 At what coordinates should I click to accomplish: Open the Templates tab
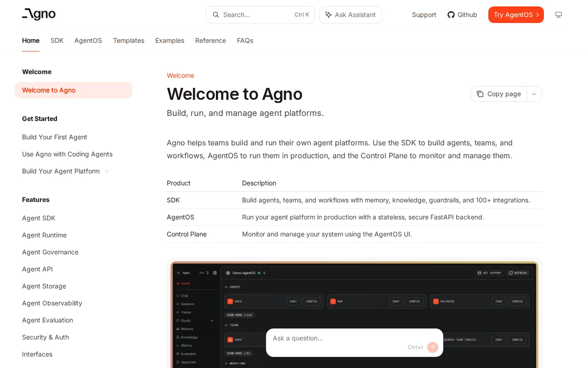tap(129, 40)
